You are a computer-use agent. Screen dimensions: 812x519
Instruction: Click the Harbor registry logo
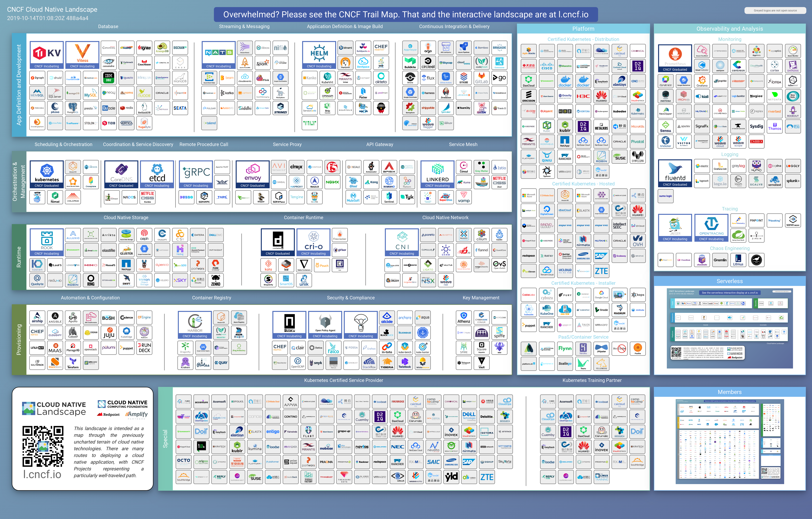[x=195, y=325]
